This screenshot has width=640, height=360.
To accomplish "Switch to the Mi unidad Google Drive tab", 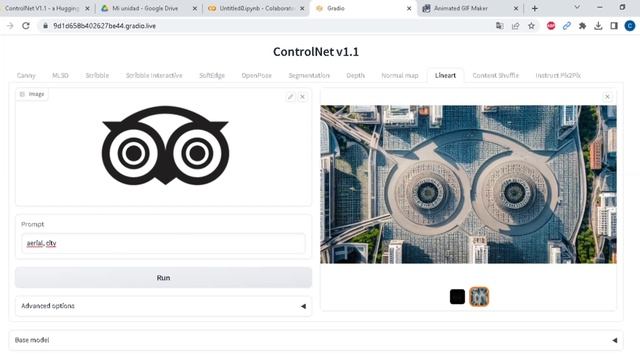I will tap(145, 8).
